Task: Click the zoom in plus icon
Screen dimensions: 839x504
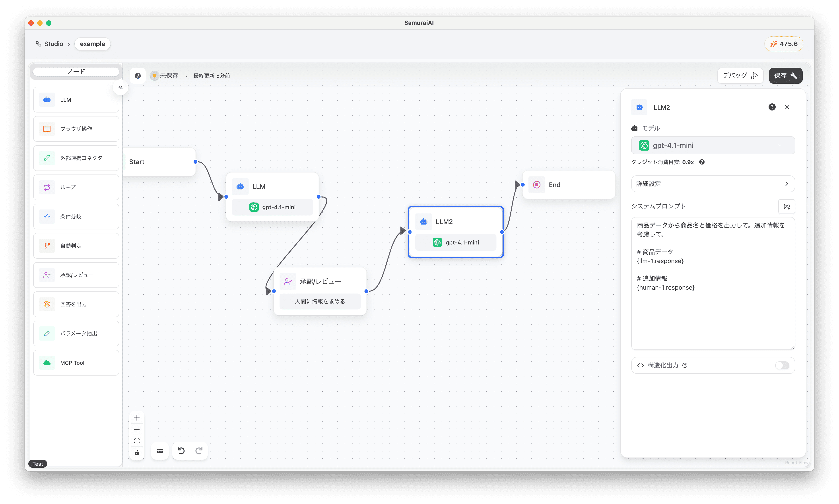Action: point(137,418)
